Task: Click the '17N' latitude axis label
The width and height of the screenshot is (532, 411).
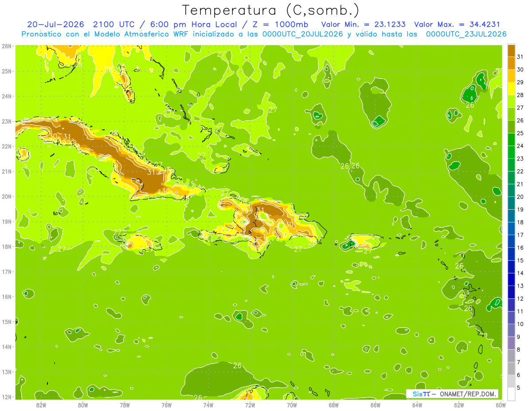Action: 6,271
